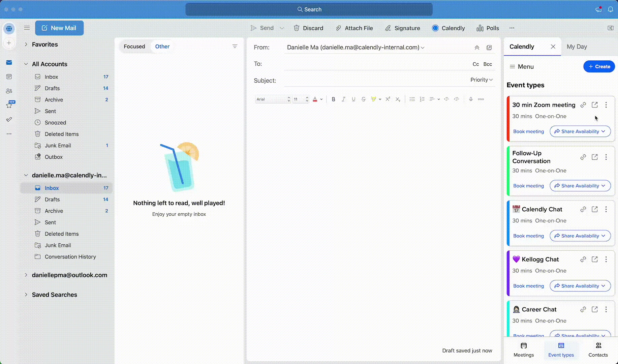Switch to Calendar view in left rail
This screenshot has height=364, width=618.
(x=9, y=77)
